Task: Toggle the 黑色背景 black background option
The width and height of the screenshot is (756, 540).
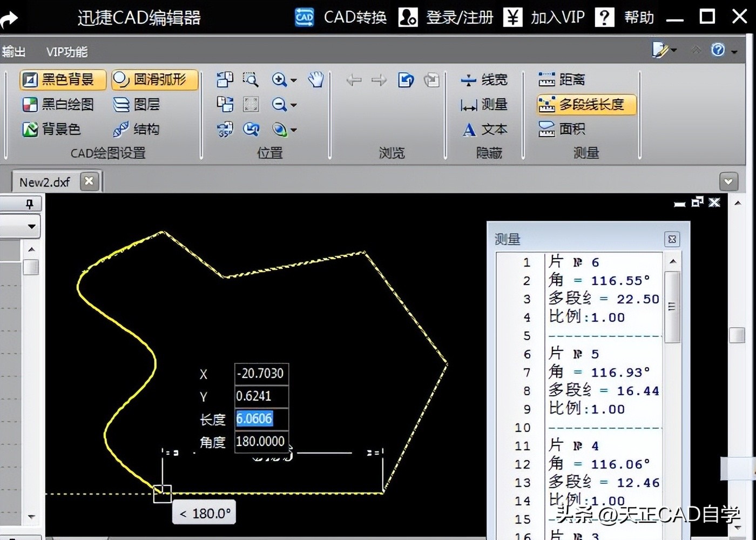Action: coord(63,80)
